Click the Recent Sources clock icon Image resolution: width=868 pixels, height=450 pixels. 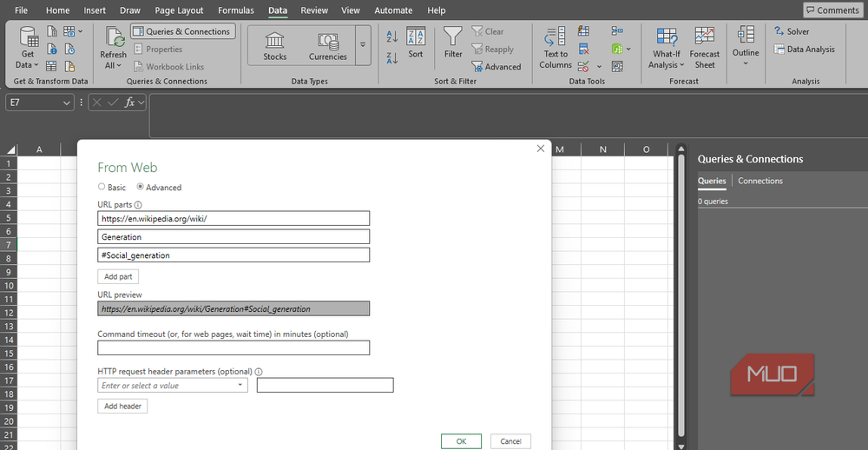pos(69,49)
